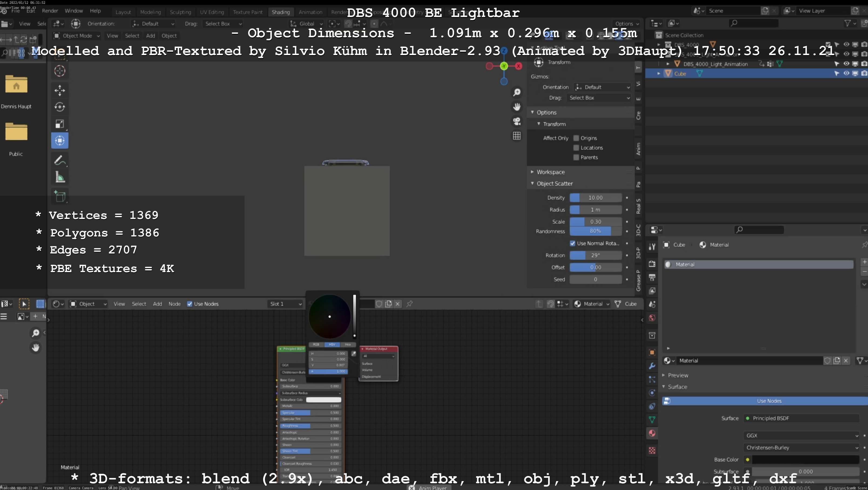Adjust the Object Scatter Density slider
The image size is (868, 490).
tap(595, 198)
